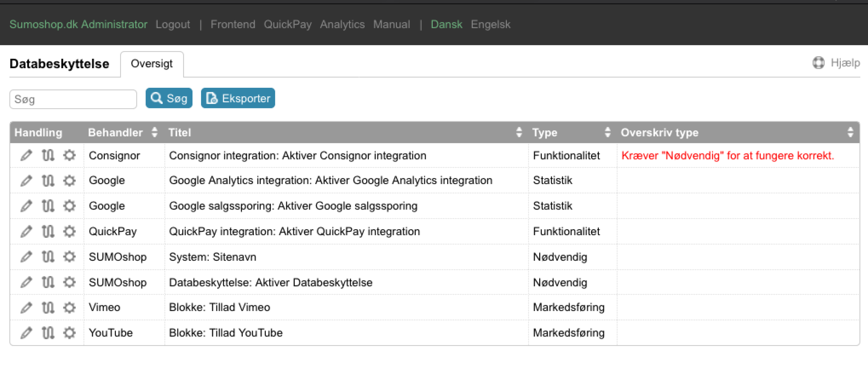
Task: Switch to the Oversigt tab
Action: coord(152,64)
